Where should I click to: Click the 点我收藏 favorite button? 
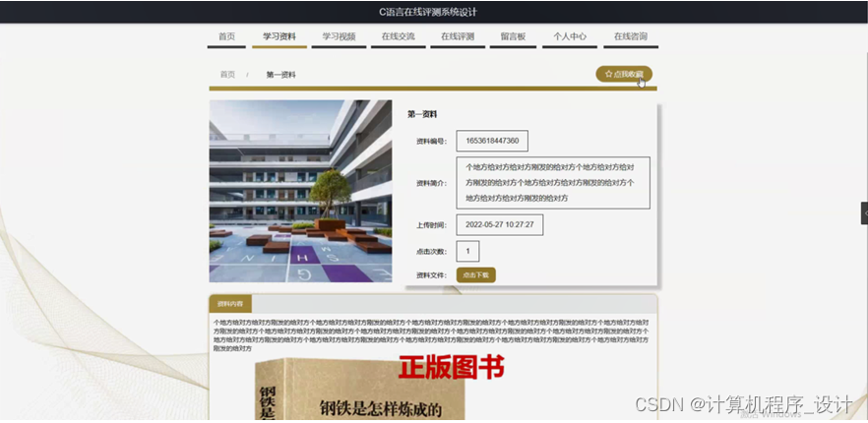click(624, 74)
